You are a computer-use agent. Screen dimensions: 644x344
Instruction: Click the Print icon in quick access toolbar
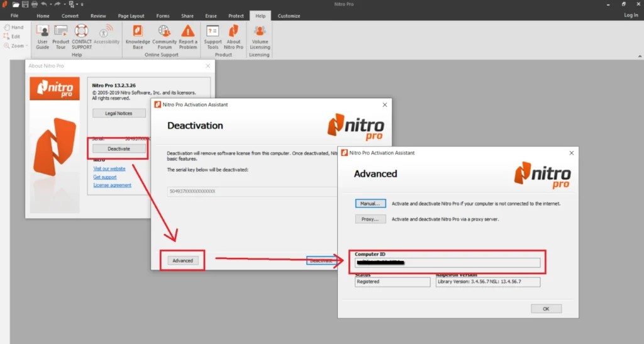click(35, 4)
